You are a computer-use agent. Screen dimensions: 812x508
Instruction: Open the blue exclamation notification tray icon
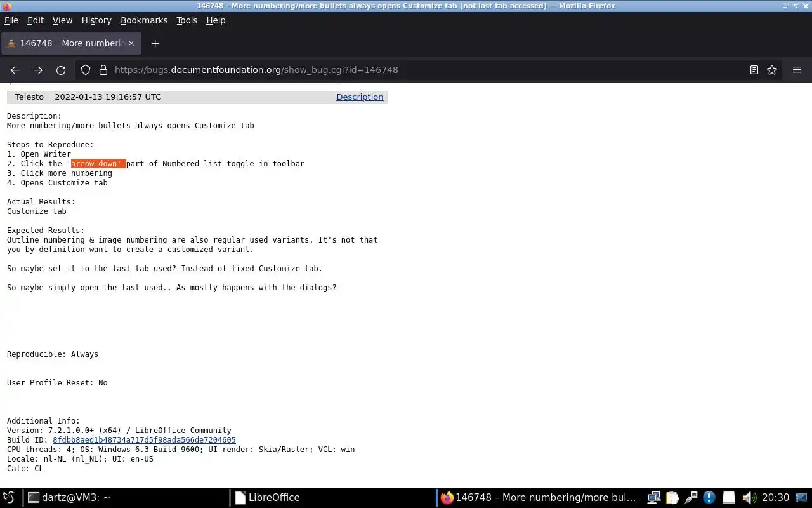pyautogui.click(x=709, y=498)
